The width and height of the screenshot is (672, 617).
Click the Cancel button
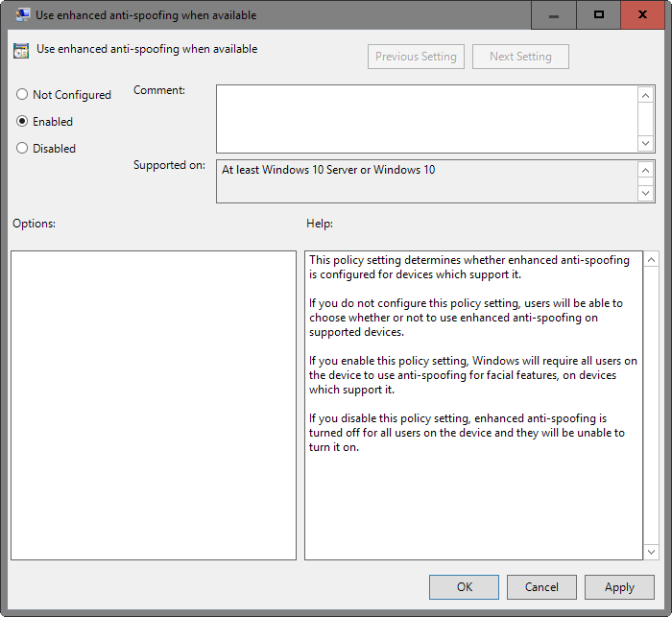[541, 587]
